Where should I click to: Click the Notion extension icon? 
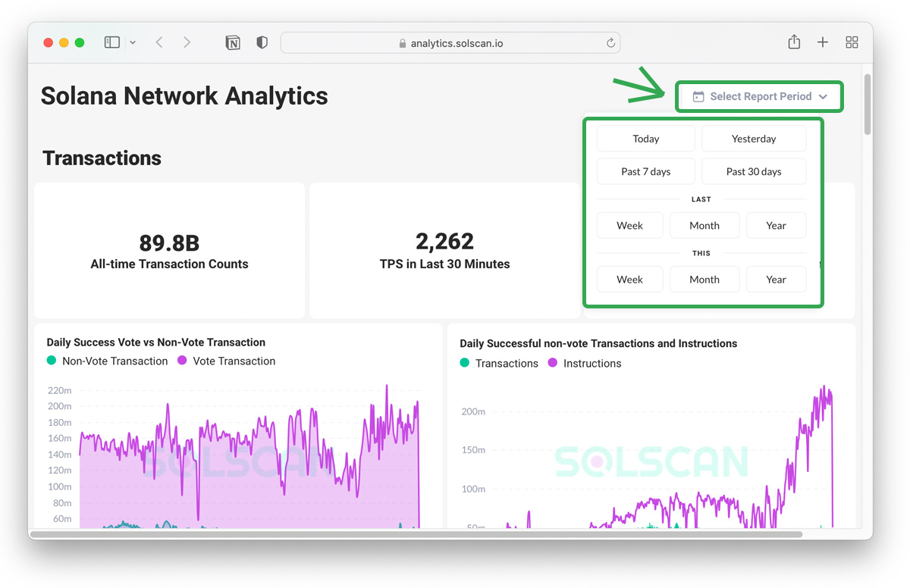233,43
